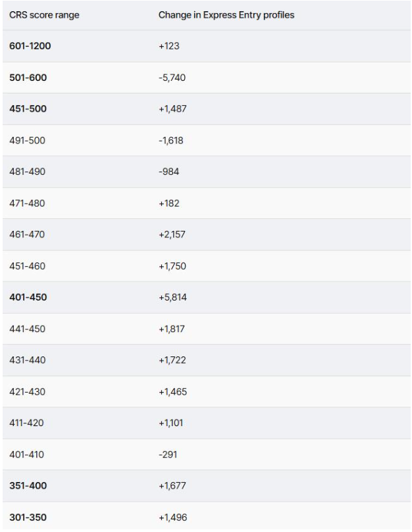Viewport: 412px width, 532px height.
Task: Select the 501-600 score range cell
Action: (28, 78)
